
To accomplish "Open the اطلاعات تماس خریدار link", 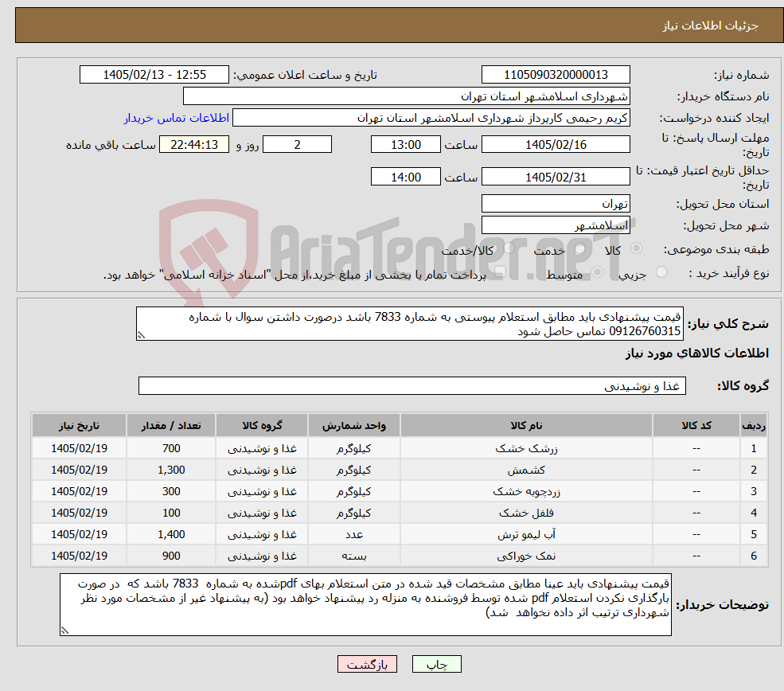I will point(177,118).
